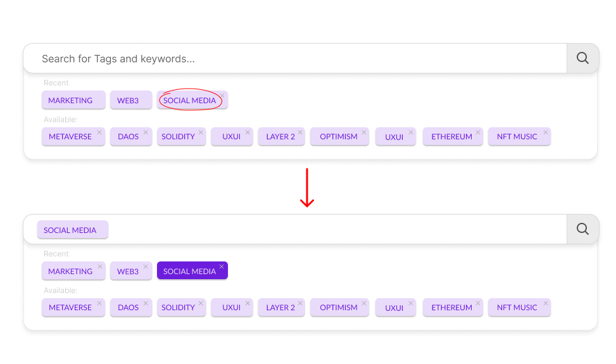Deselect the highlighted dark purple SOCIAL MEDIA tag
Screen dimensions: 616x364
click(x=189, y=272)
